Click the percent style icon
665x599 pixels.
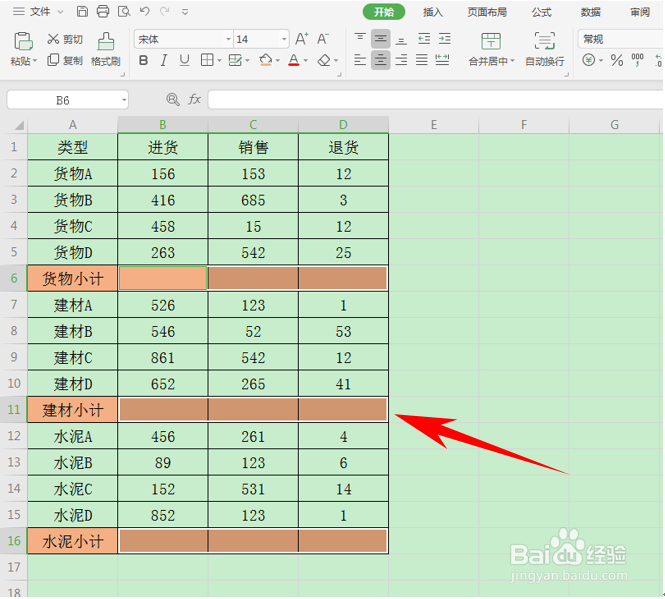[617, 60]
